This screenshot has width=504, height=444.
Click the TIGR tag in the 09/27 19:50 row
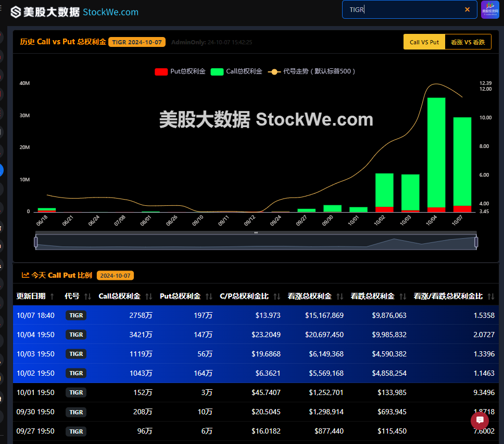click(76, 431)
